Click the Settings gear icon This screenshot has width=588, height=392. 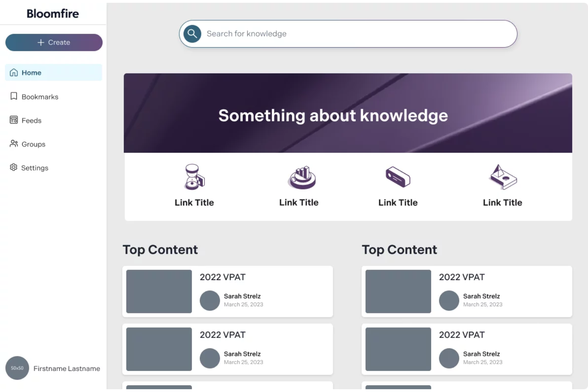coord(14,168)
